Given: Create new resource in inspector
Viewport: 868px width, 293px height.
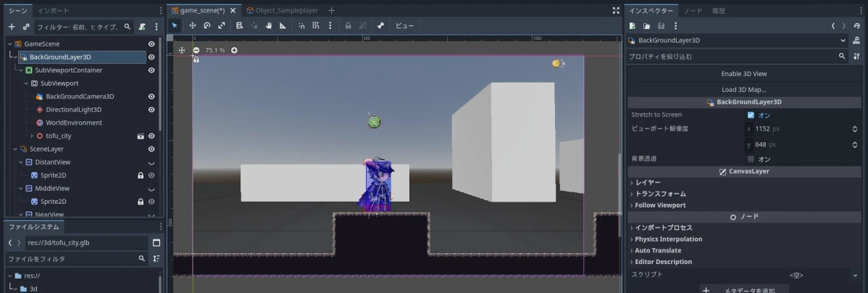Looking at the screenshot, I should click(x=633, y=25).
